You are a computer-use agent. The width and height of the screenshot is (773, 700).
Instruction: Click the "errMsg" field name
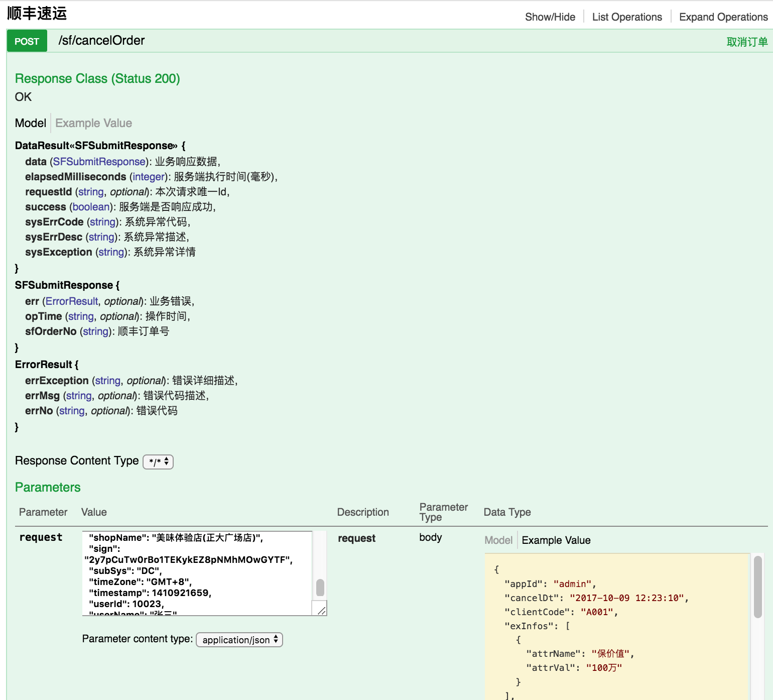click(43, 396)
